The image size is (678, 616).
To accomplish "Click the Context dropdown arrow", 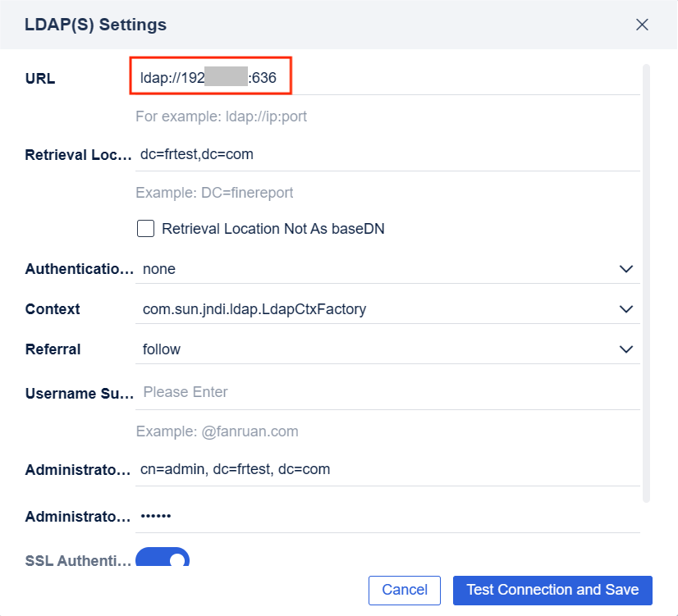I will click(625, 309).
